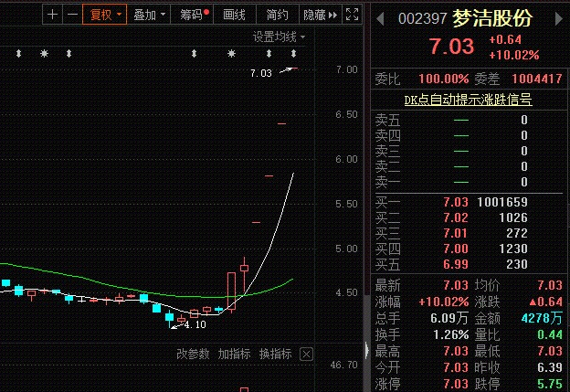Click 跌停 value 5.75
Screen dimensions: 570x392
(550, 384)
